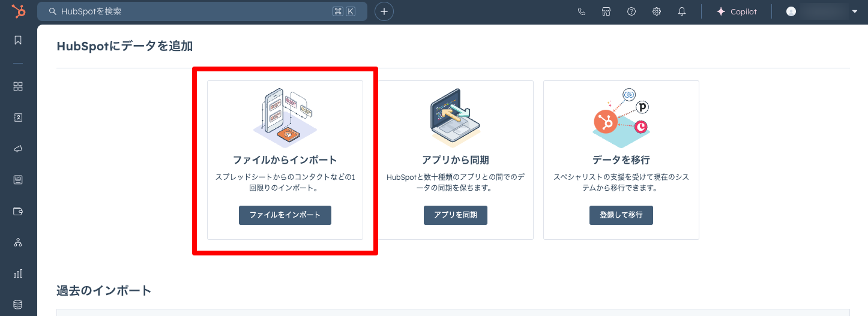Open the phone calling icon

click(581, 11)
